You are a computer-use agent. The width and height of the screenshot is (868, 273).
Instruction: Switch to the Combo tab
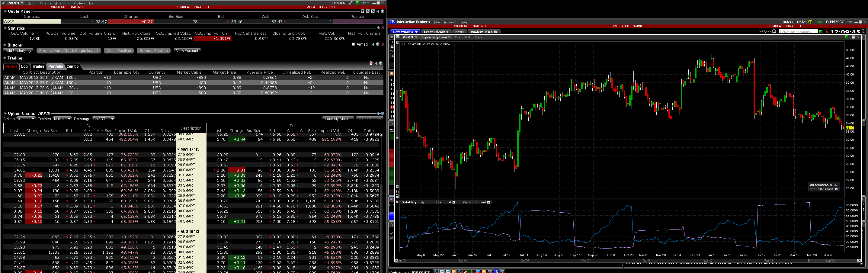tap(72, 66)
